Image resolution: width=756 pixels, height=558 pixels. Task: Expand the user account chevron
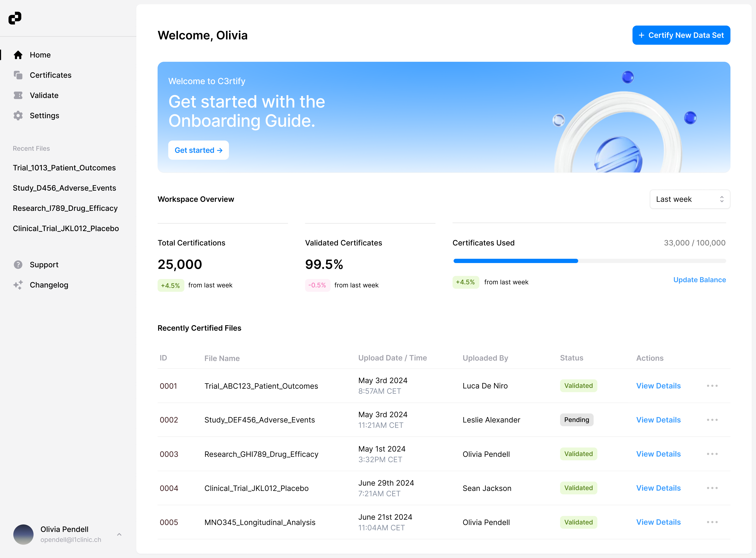119,534
